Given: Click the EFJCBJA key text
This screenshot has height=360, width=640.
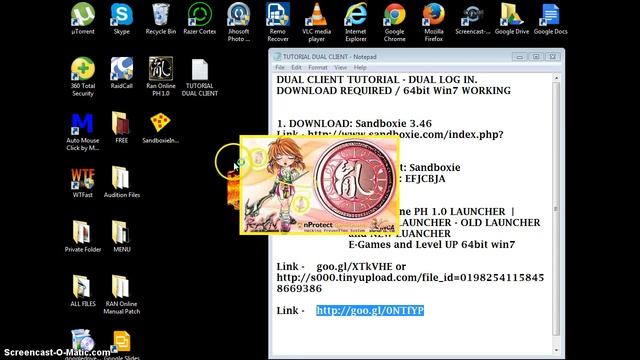Looking at the screenshot, I should [x=425, y=179].
